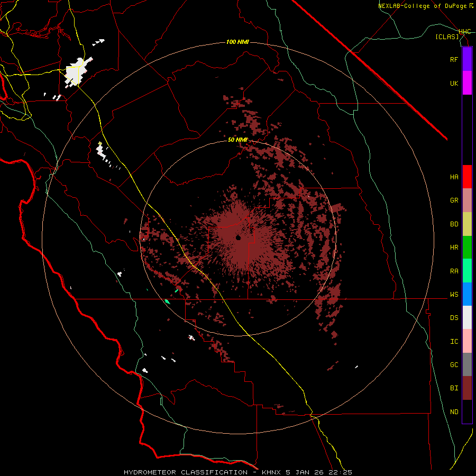Click the black radar site dot at center
Screen dimensions: 476x476
(239, 237)
